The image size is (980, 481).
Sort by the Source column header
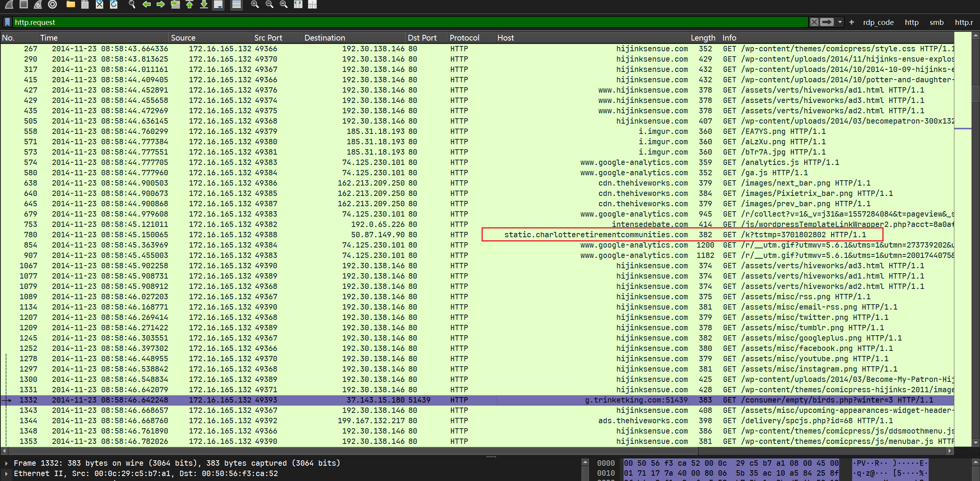point(211,38)
